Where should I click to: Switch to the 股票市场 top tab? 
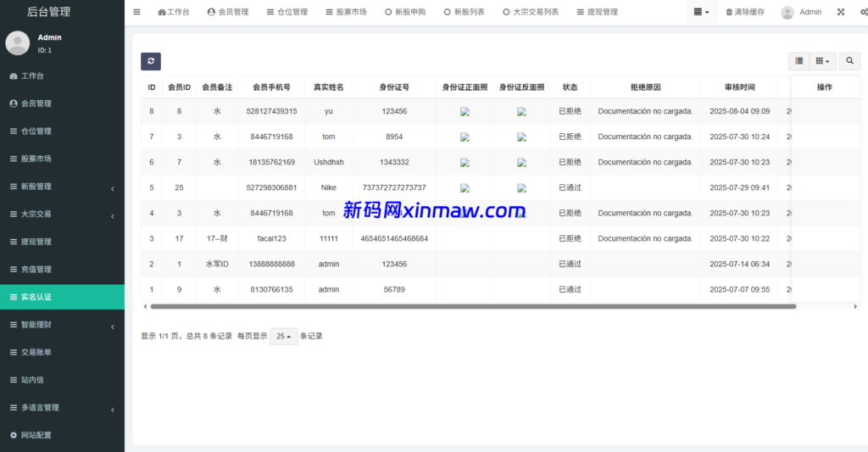pyautogui.click(x=346, y=12)
